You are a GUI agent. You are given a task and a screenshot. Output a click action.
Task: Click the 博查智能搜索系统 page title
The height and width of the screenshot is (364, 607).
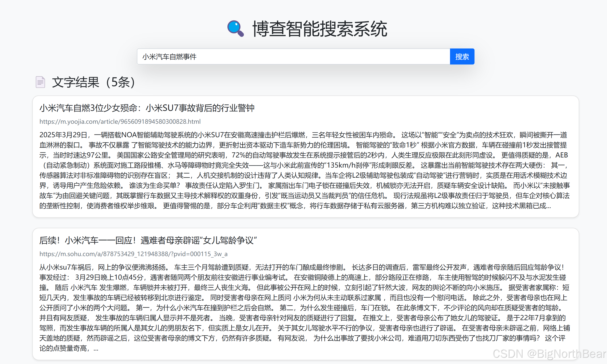[x=320, y=29]
